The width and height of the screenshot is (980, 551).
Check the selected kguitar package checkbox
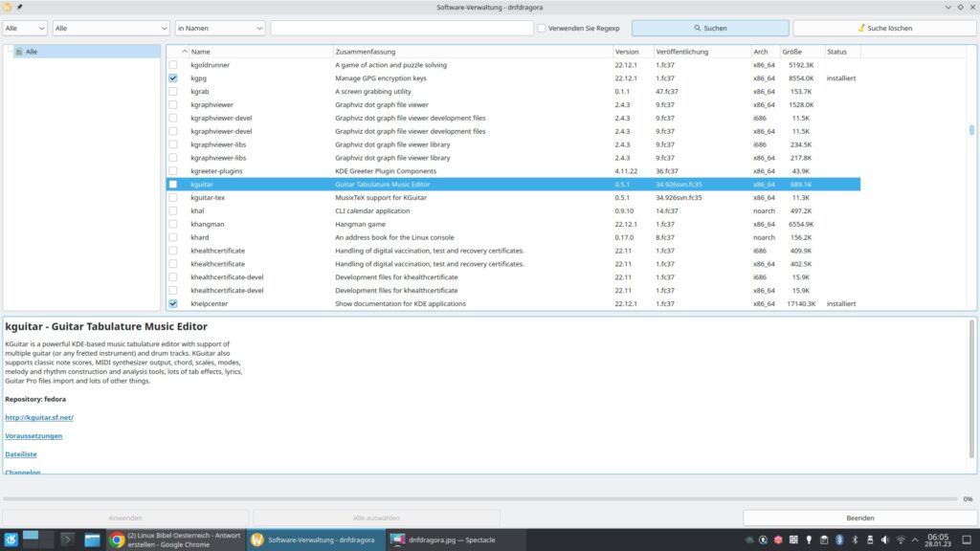(173, 185)
